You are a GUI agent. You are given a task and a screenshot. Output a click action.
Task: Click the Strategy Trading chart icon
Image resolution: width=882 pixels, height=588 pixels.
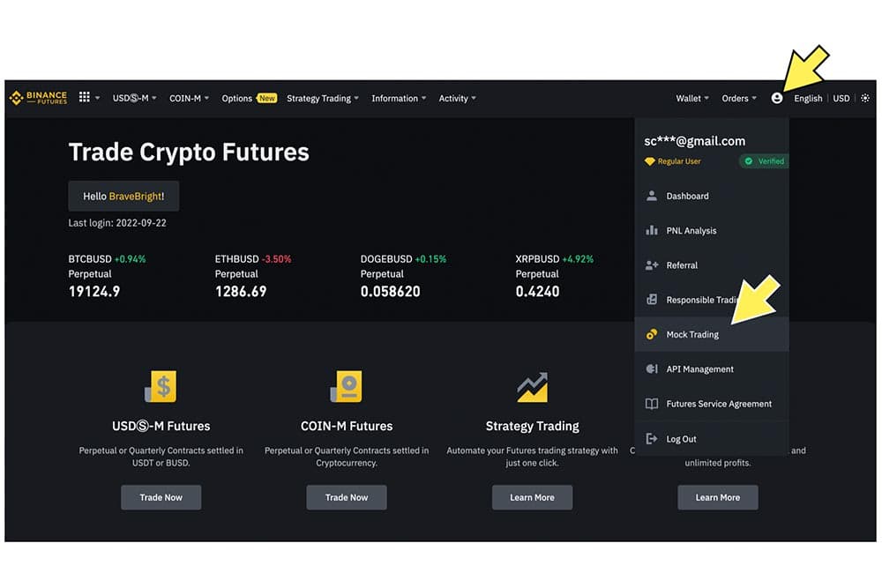tap(532, 387)
